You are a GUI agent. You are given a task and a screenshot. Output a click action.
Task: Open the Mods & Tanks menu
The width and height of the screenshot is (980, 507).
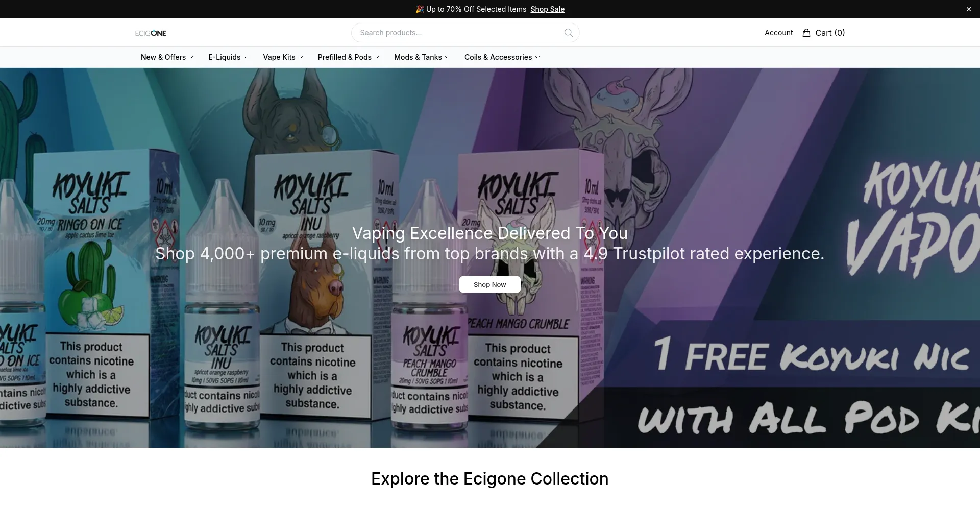point(422,57)
